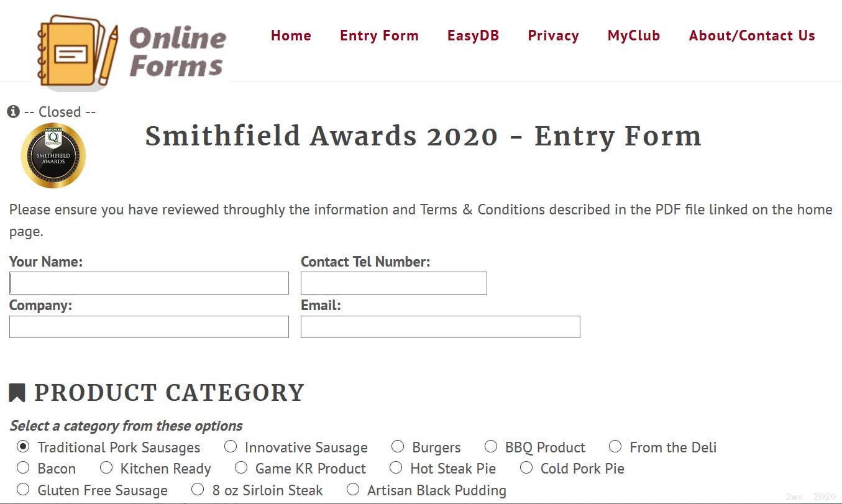Image resolution: width=842 pixels, height=504 pixels.
Task: Open the Privacy link in navigation
Action: tap(553, 36)
